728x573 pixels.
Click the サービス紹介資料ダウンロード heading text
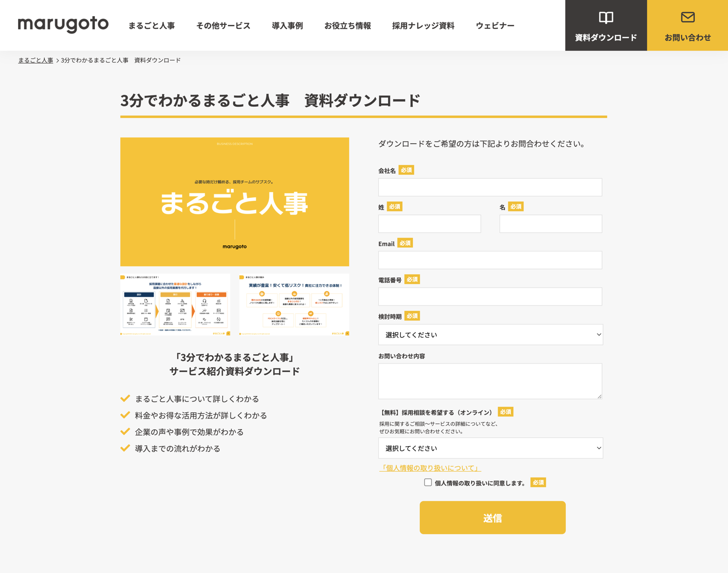[235, 371]
